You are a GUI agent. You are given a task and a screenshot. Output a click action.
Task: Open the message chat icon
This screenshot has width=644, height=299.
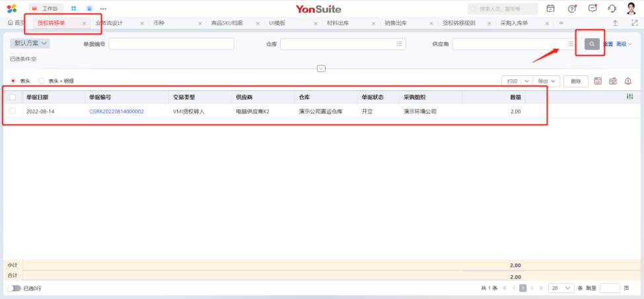click(592, 9)
